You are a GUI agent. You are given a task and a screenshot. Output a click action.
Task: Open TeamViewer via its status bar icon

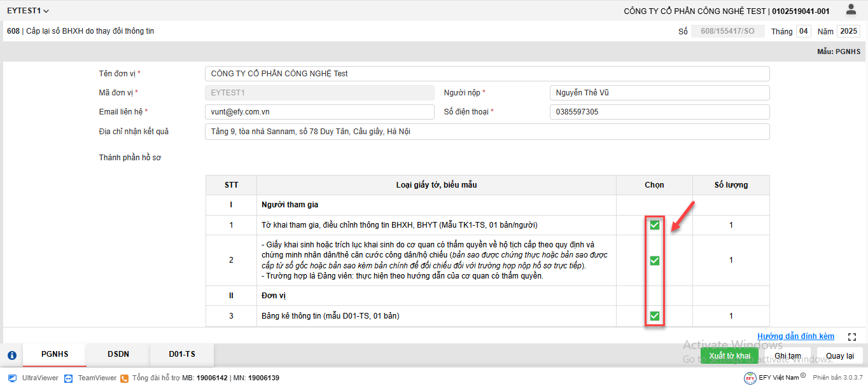click(x=69, y=378)
